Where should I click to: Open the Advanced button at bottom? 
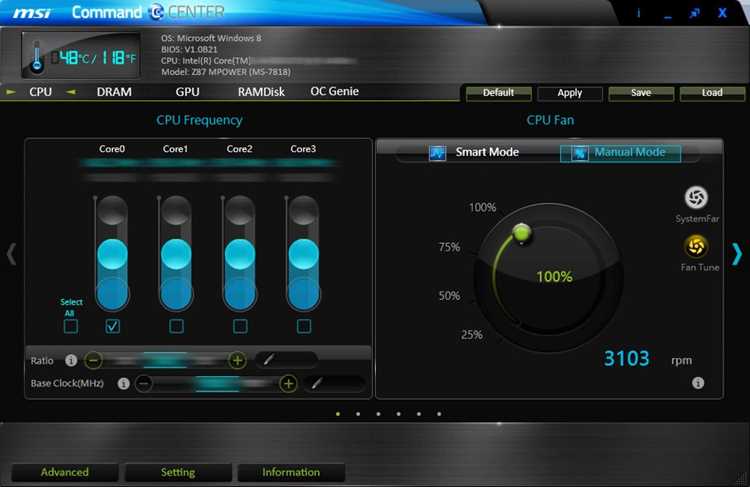(65, 472)
